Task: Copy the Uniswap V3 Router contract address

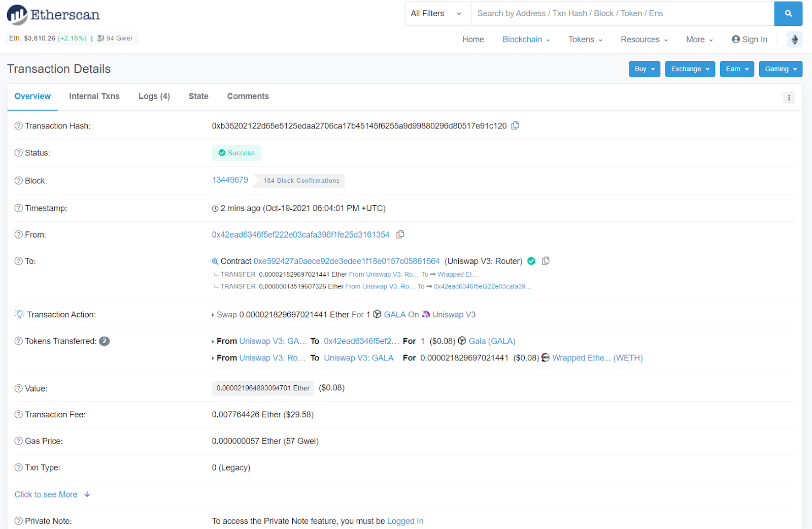Action: tap(546, 261)
